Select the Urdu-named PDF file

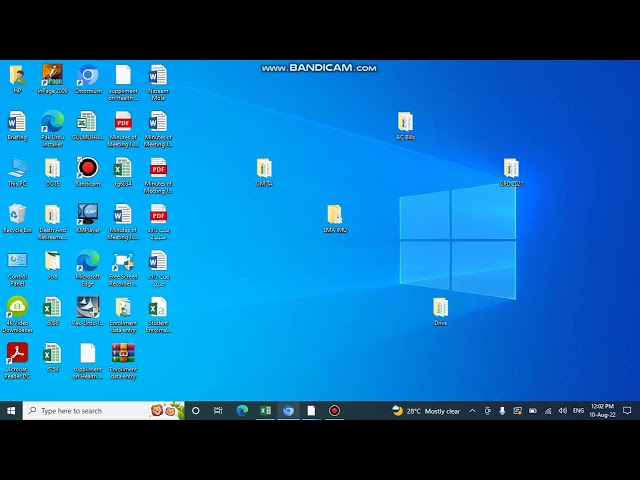click(x=158, y=222)
